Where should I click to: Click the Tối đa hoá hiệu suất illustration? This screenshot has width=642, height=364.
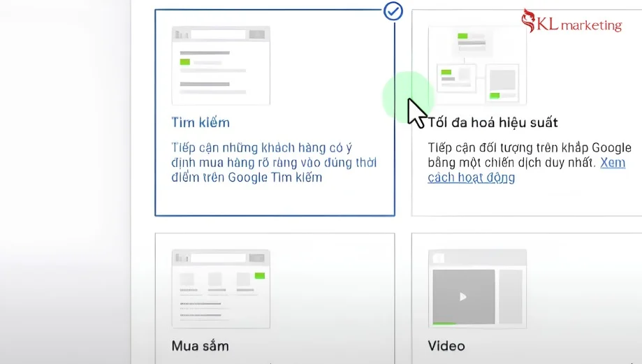click(477, 66)
